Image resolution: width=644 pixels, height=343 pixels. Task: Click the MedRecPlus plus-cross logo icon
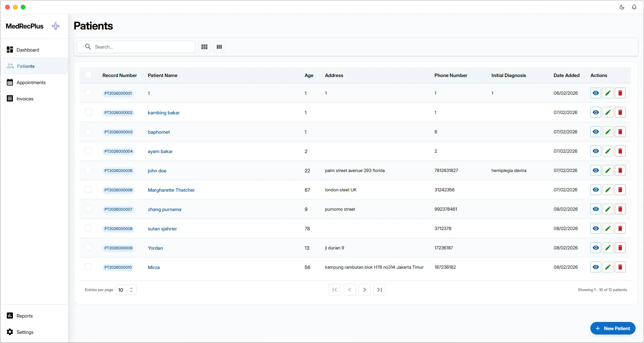click(56, 26)
